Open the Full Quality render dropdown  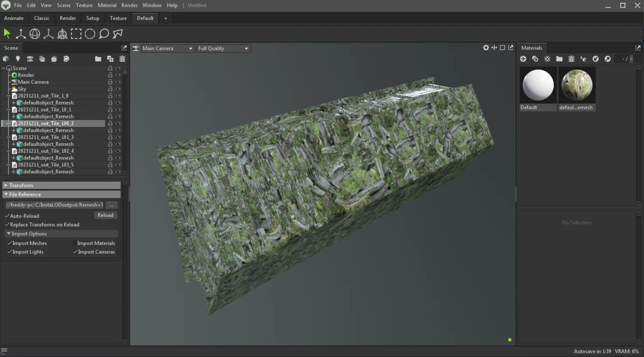click(223, 48)
